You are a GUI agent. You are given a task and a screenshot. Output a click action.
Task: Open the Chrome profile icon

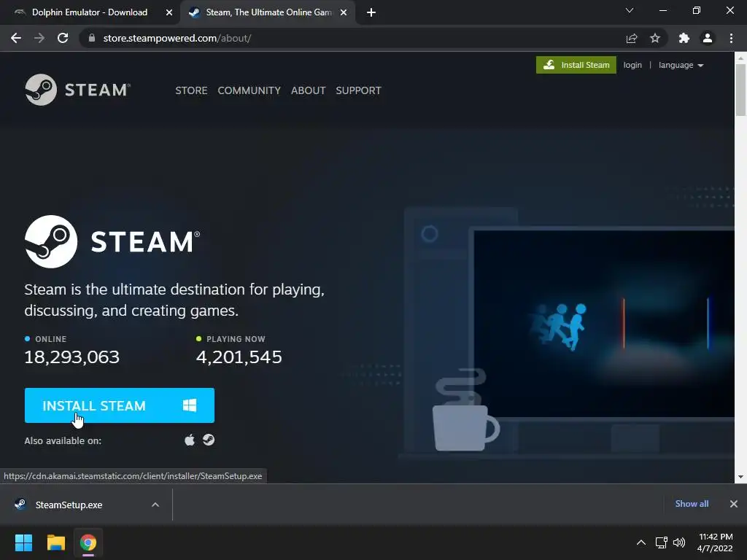click(x=708, y=38)
